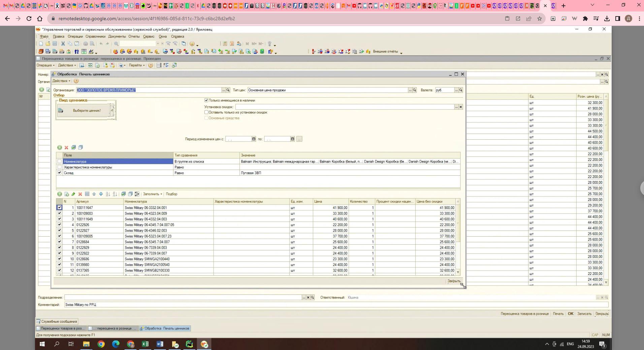This screenshot has height=350, width=644.
Task: Move row up arrow in goods toolbar
Action: pyautogui.click(x=94, y=194)
